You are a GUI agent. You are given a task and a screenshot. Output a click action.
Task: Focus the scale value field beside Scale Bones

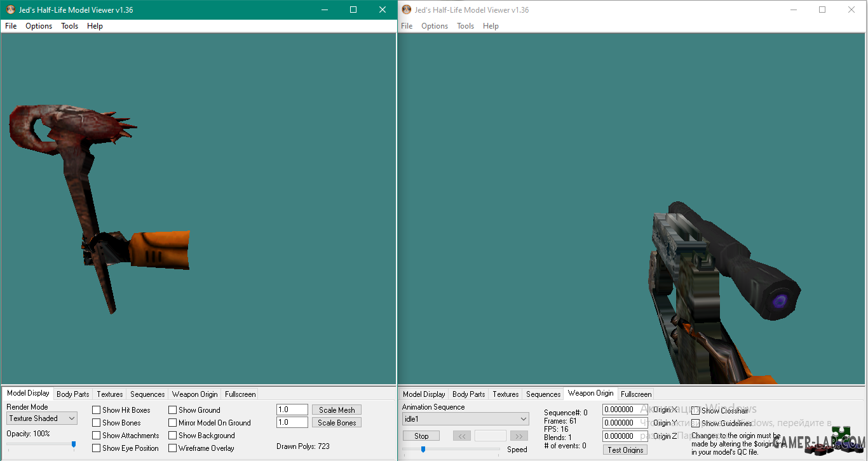tap(292, 423)
